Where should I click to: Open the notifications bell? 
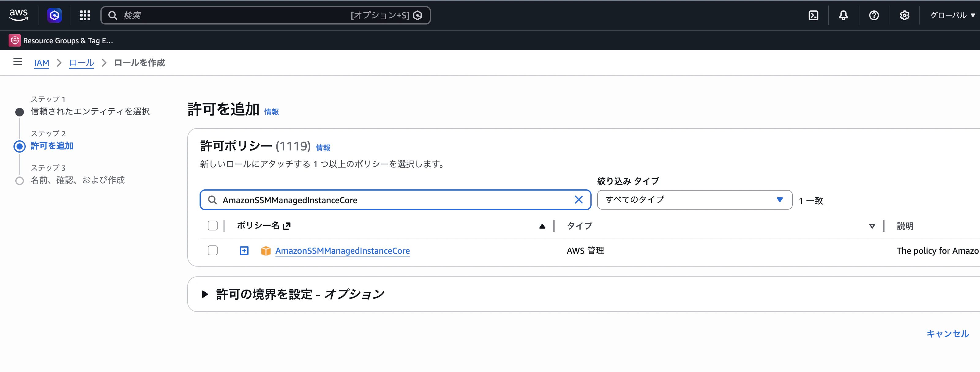pyautogui.click(x=843, y=15)
